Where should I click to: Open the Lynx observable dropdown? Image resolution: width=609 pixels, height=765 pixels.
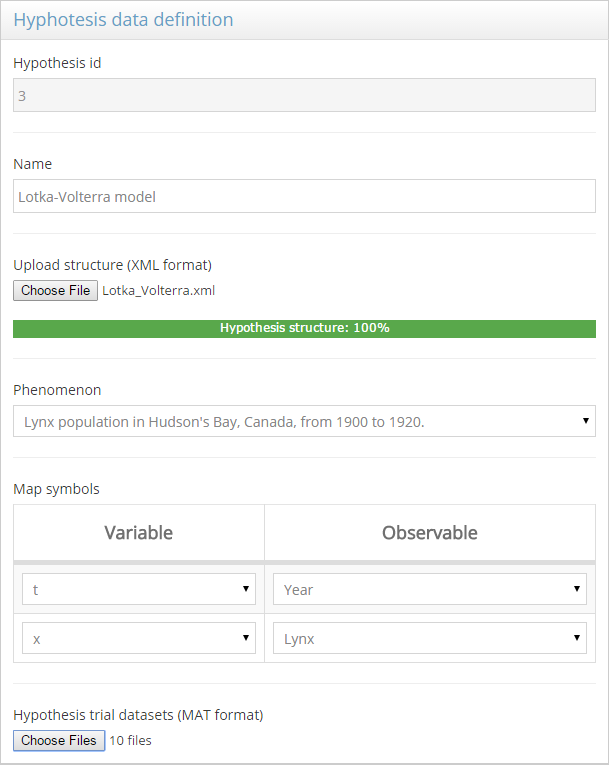(429, 638)
